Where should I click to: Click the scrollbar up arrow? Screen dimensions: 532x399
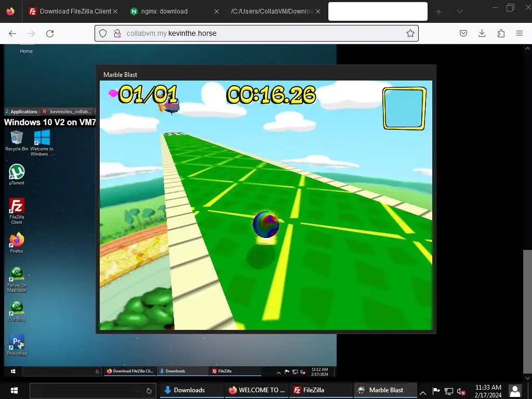tap(527, 48)
